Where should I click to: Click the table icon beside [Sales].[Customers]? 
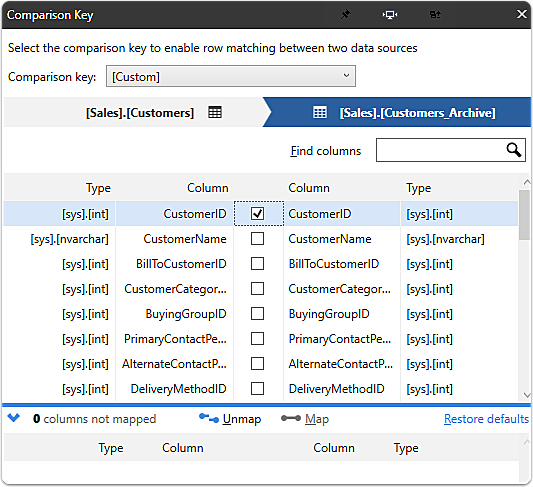coord(215,112)
